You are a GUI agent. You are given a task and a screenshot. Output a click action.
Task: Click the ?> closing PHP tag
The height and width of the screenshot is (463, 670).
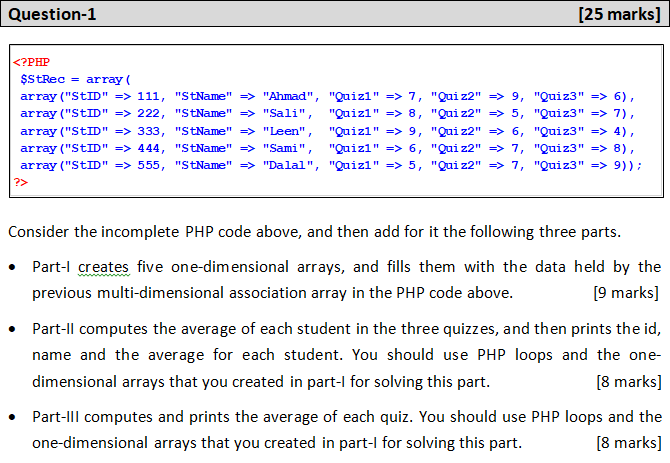(21, 182)
